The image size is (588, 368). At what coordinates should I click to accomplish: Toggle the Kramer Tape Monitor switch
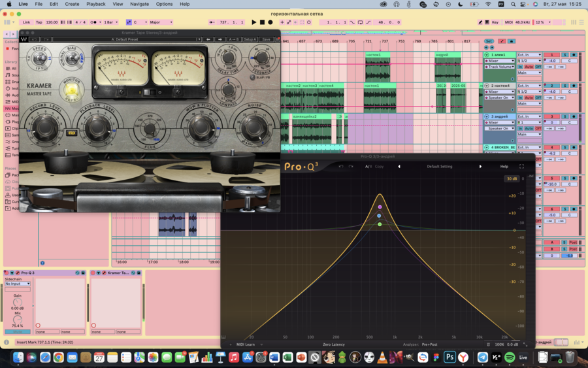[72, 90]
